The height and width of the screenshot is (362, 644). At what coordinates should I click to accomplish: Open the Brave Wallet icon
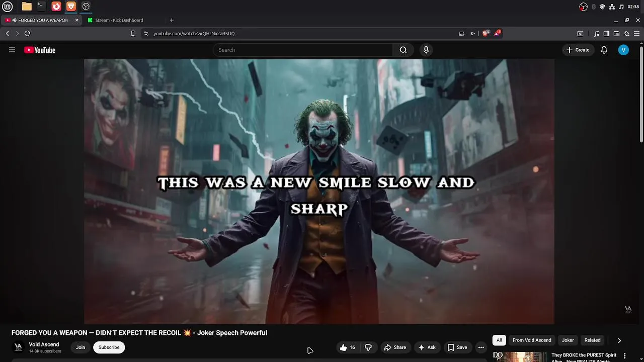click(616, 34)
